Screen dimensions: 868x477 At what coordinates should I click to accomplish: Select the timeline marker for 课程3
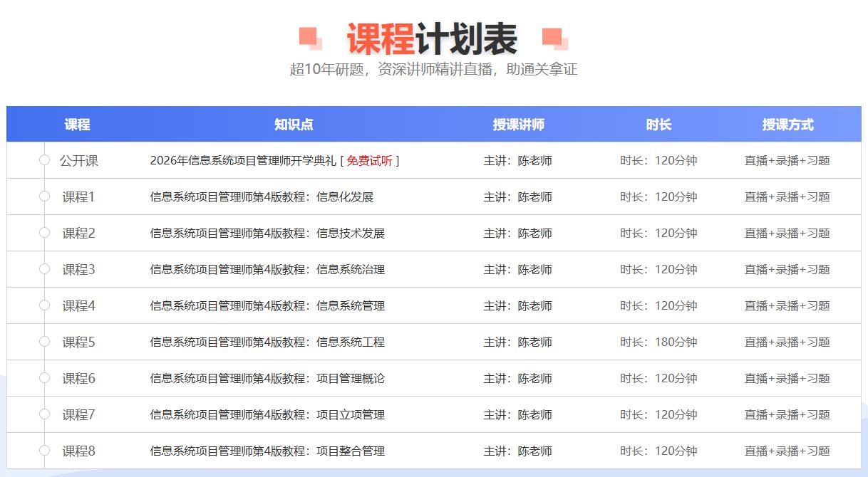coord(44,269)
